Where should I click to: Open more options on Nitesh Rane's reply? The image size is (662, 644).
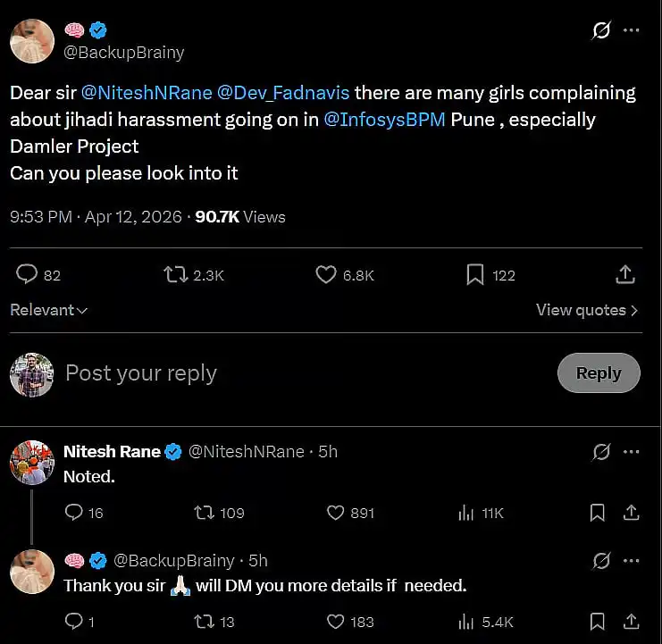click(x=631, y=452)
